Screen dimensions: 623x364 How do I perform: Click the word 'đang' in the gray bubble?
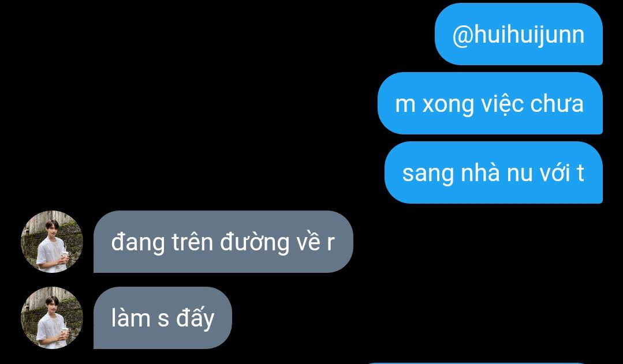(x=138, y=243)
